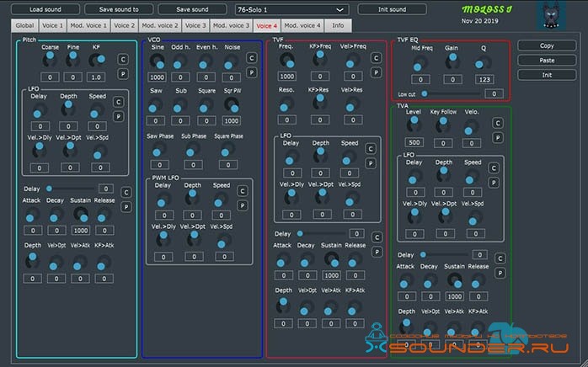588x367 pixels.
Task: Click the TVF EQ Low cut slider
Action: point(451,93)
